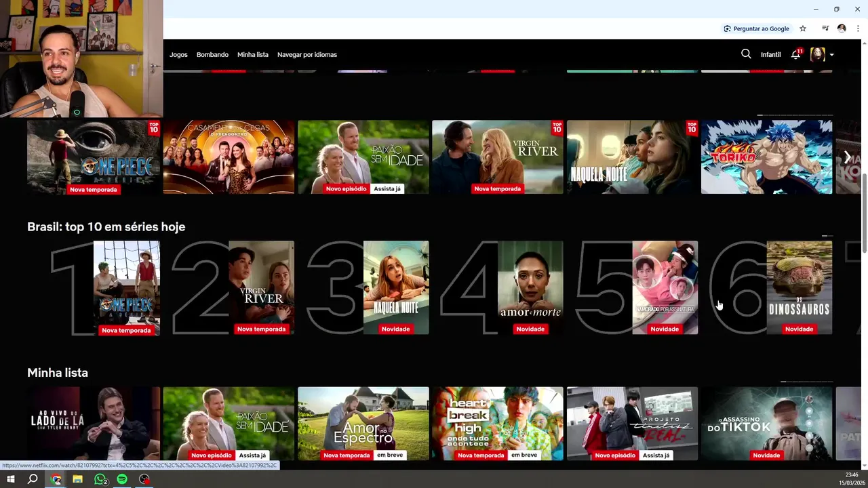Viewport: 868px width, 488px height.
Task: Open Ao Vivo do Lado de Lá thumbnail
Action: click(x=94, y=424)
